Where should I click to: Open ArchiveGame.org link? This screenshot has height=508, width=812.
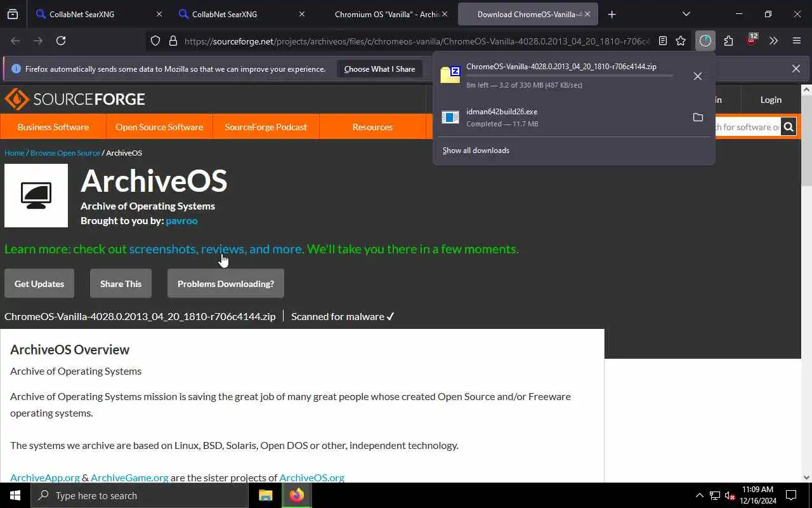tap(129, 478)
